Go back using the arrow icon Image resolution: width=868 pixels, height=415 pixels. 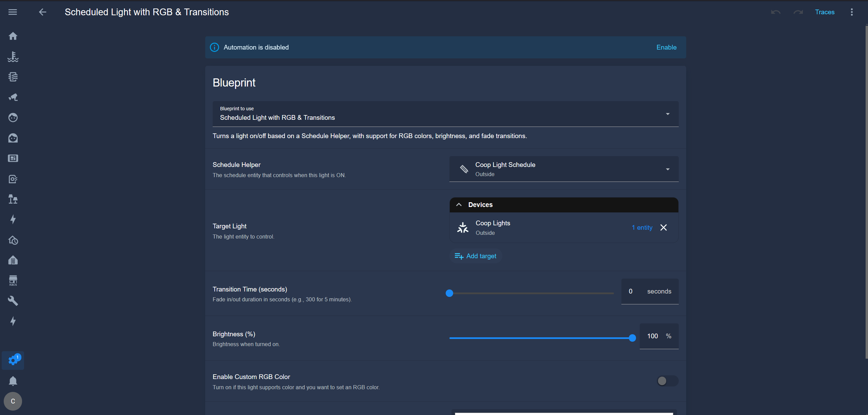(42, 12)
